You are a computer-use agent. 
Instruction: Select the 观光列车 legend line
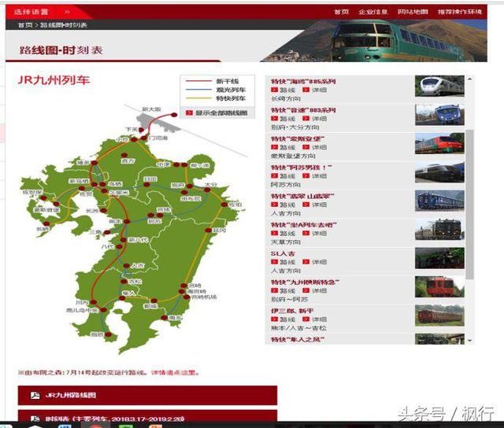click(x=198, y=90)
